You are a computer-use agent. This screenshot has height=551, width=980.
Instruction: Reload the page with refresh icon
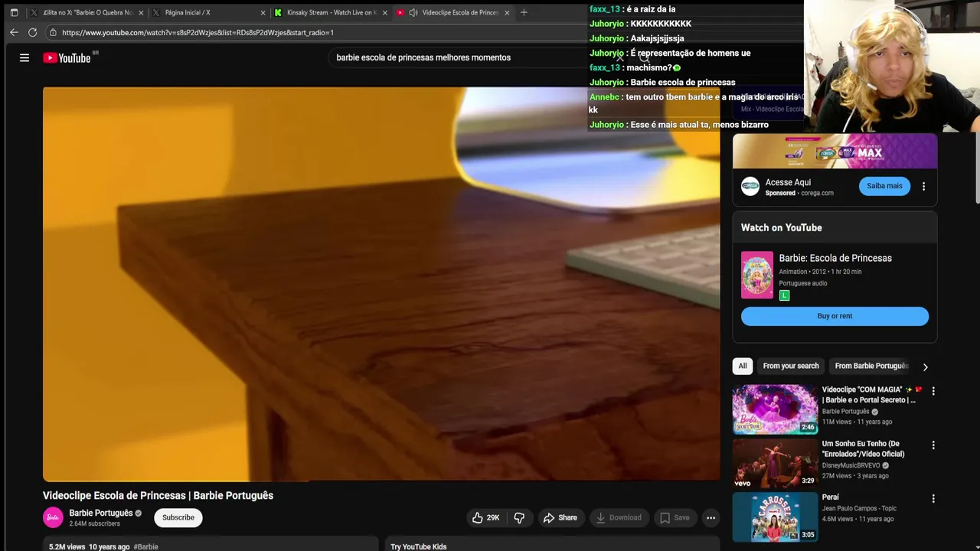point(32,32)
